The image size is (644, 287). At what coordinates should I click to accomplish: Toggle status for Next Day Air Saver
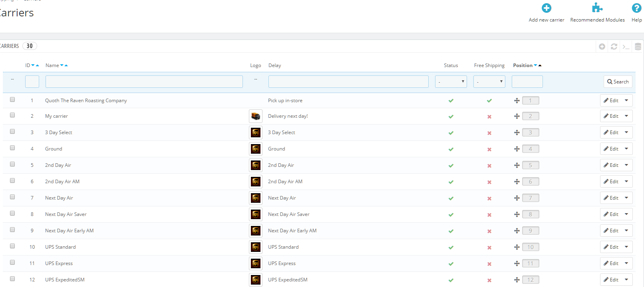pyautogui.click(x=451, y=215)
